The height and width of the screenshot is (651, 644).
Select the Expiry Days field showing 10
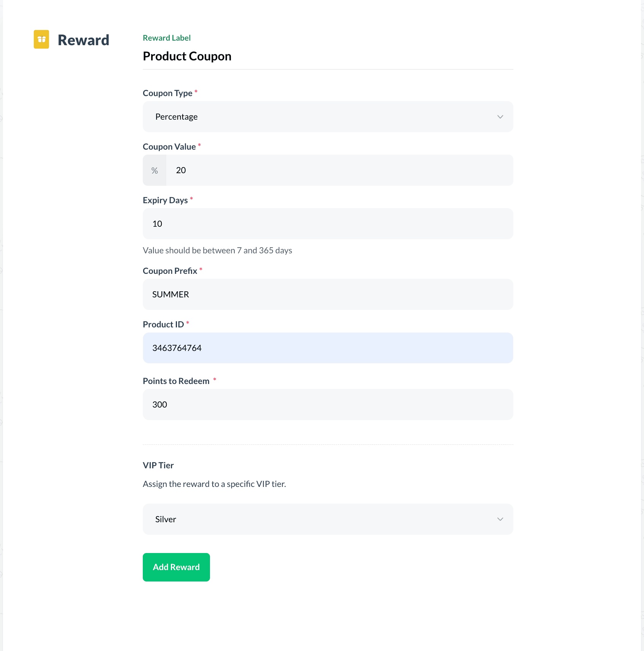pyautogui.click(x=328, y=224)
